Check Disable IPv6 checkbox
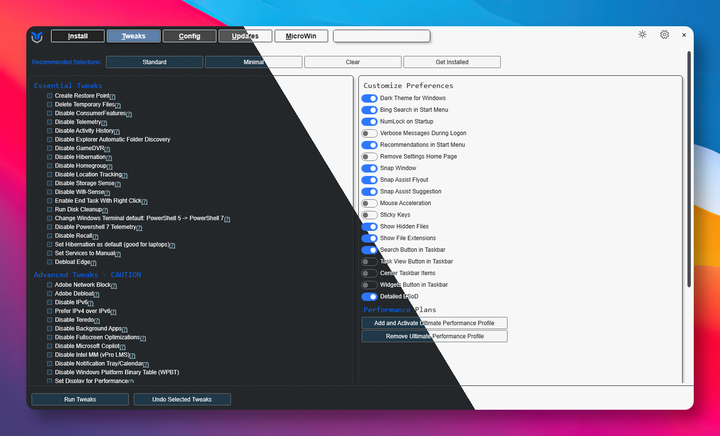Screen dimensions: 720x436 pos(49,302)
